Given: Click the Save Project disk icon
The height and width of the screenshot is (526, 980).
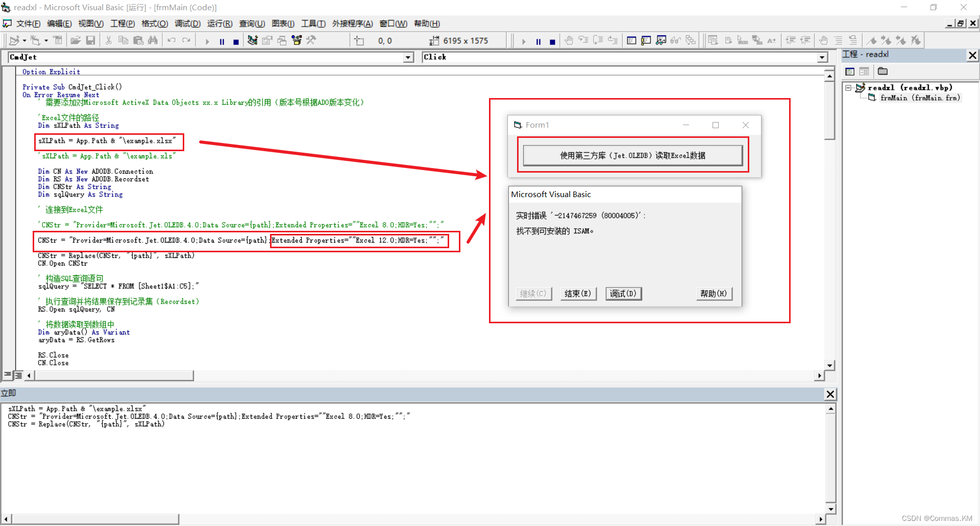Looking at the screenshot, I should tap(90, 40).
